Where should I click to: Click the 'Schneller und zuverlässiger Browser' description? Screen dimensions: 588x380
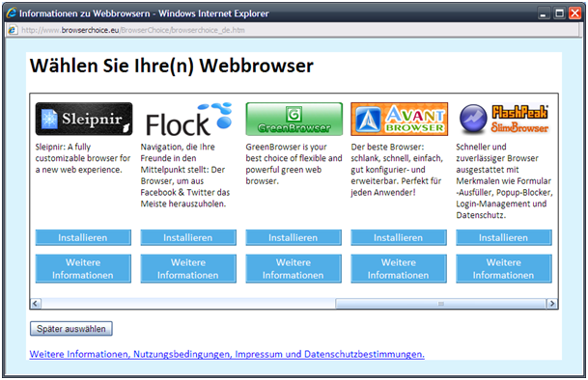point(504,181)
